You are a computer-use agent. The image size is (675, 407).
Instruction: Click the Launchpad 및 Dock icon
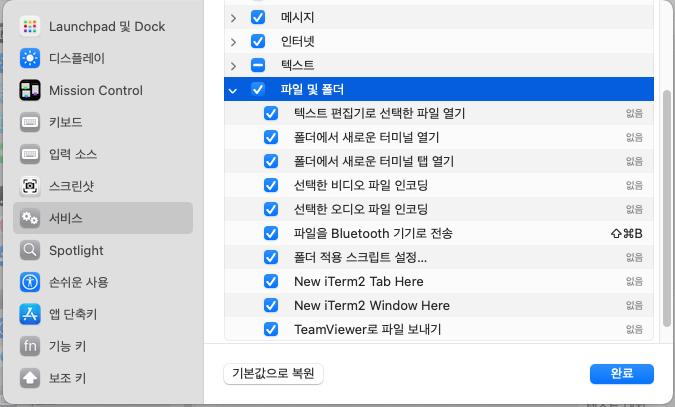(30, 26)
